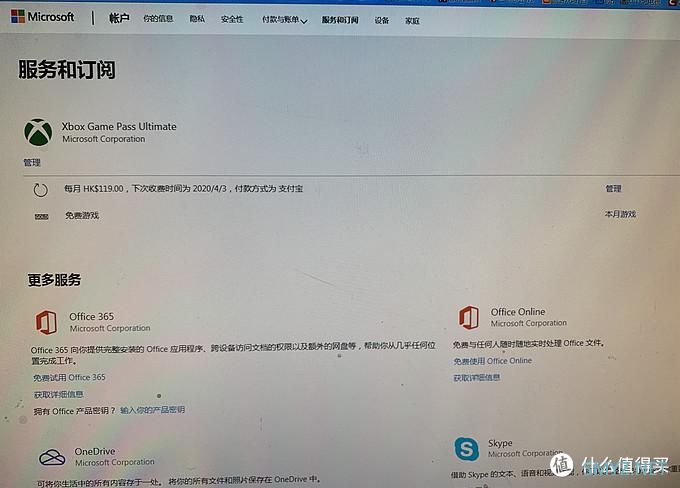Select the 服务和订阅 tab
The width and height of the screenshot is (680, 488).
click(340, 20)
